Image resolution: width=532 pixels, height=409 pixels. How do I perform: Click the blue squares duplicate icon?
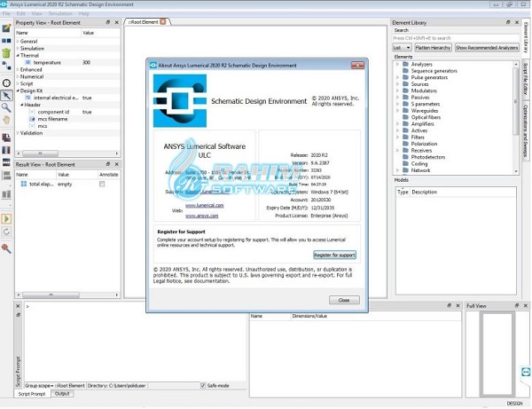tap(6, 41)
